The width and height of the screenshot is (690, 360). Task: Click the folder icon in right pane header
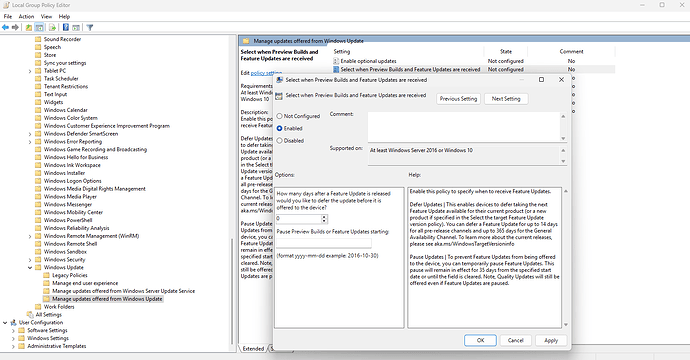click(246, 41)
